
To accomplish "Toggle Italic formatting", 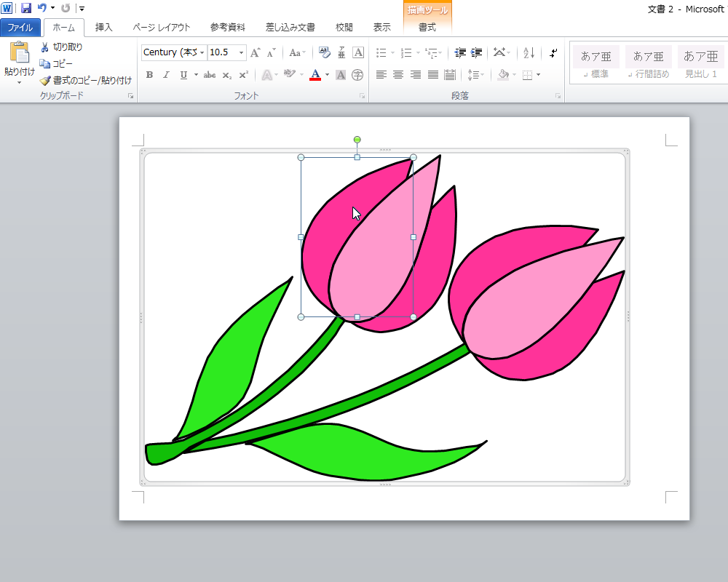I will click(166, 75).
